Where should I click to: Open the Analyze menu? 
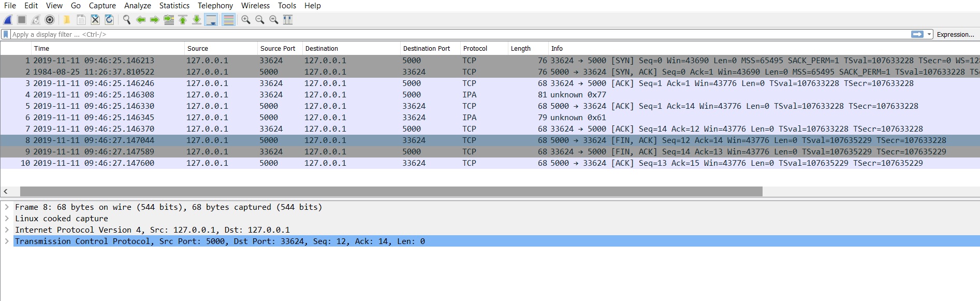point(138,6)
